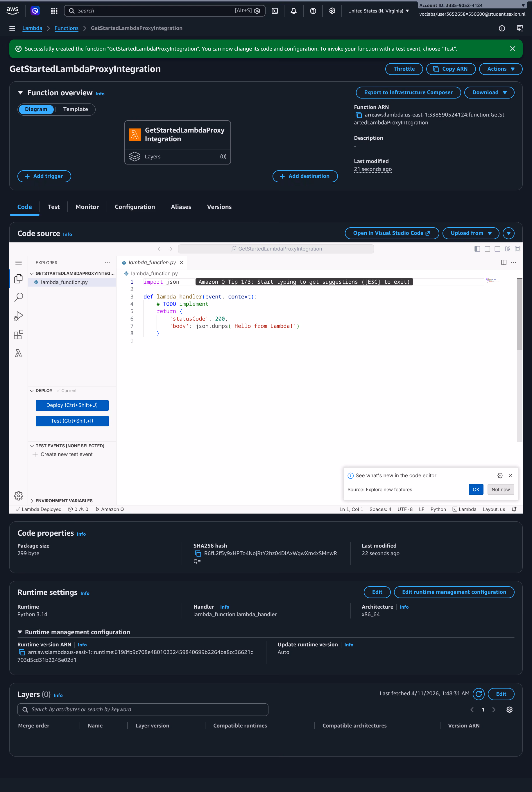Open the region selector N. Virginia

click(378, 11)
